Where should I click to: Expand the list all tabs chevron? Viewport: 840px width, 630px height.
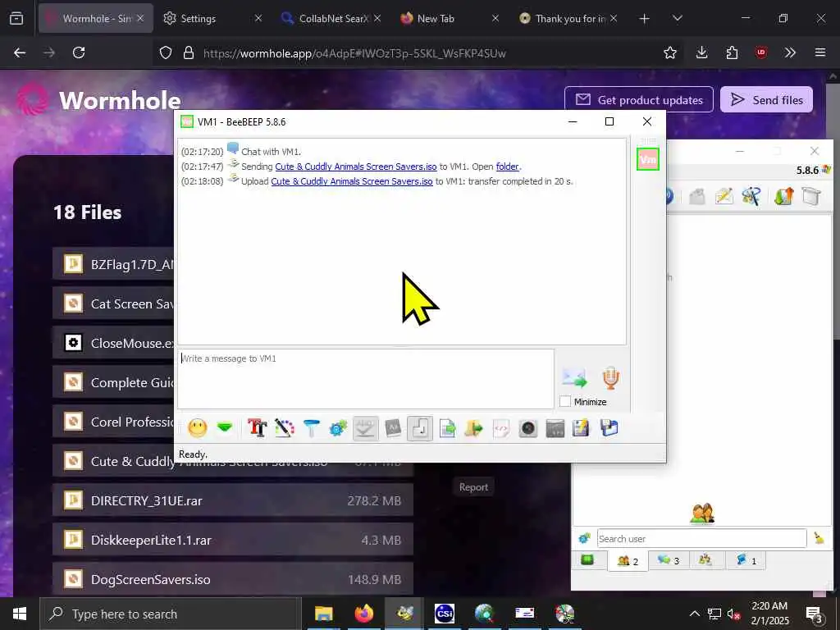tap(677, 19)
